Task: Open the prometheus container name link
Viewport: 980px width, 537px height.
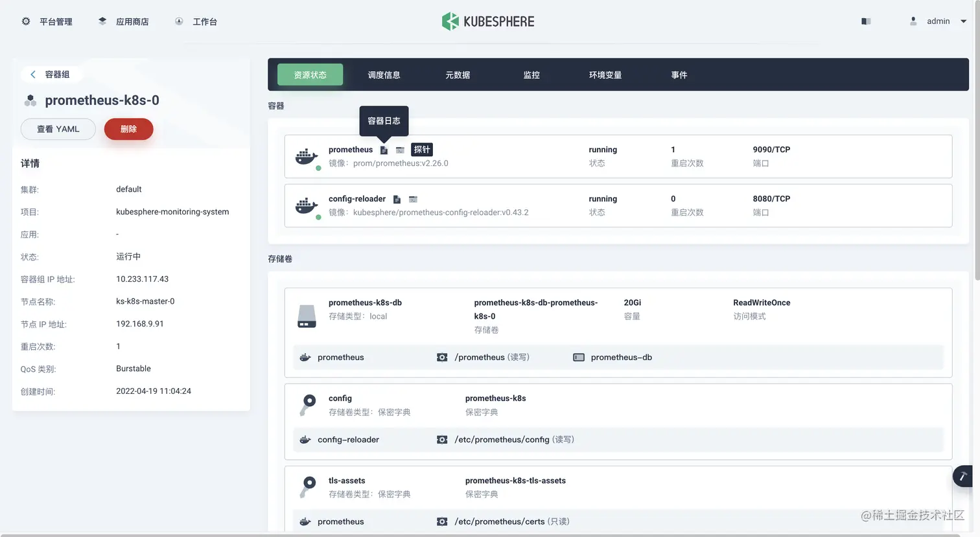Action: click(351, 150)
